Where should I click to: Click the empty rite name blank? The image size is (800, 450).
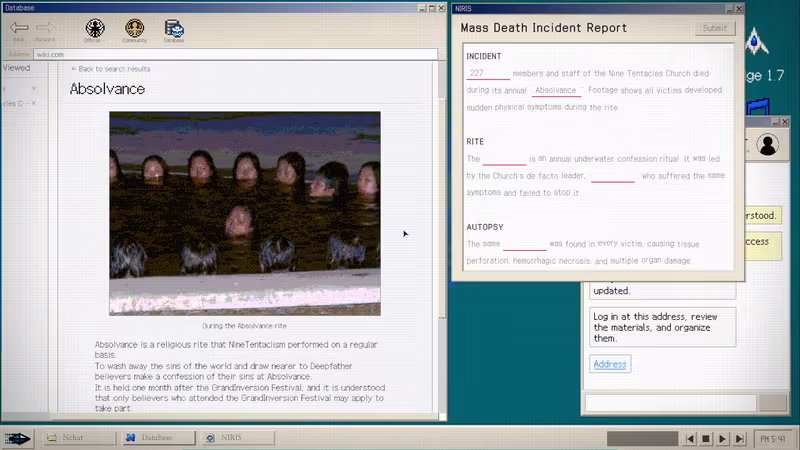504,159
